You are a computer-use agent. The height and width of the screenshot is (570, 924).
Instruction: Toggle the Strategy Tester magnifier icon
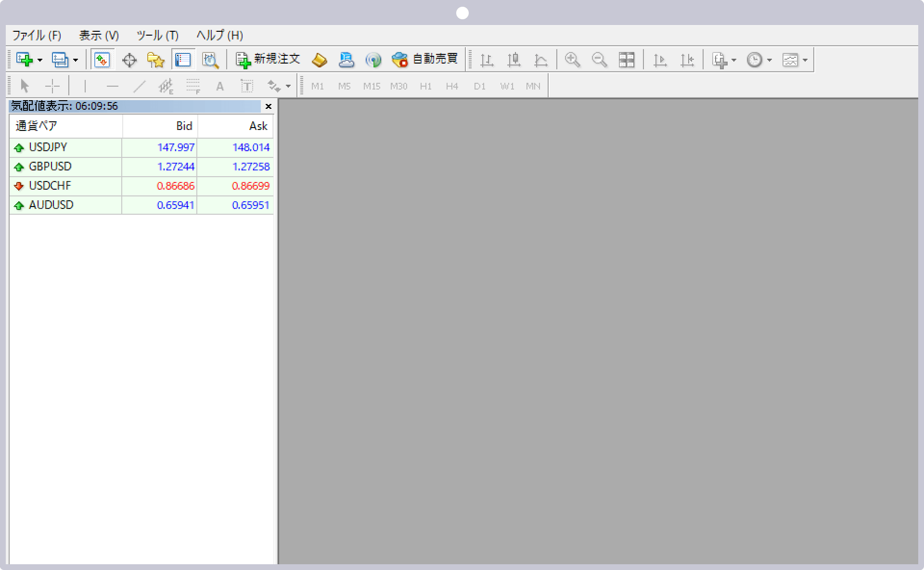210,60
